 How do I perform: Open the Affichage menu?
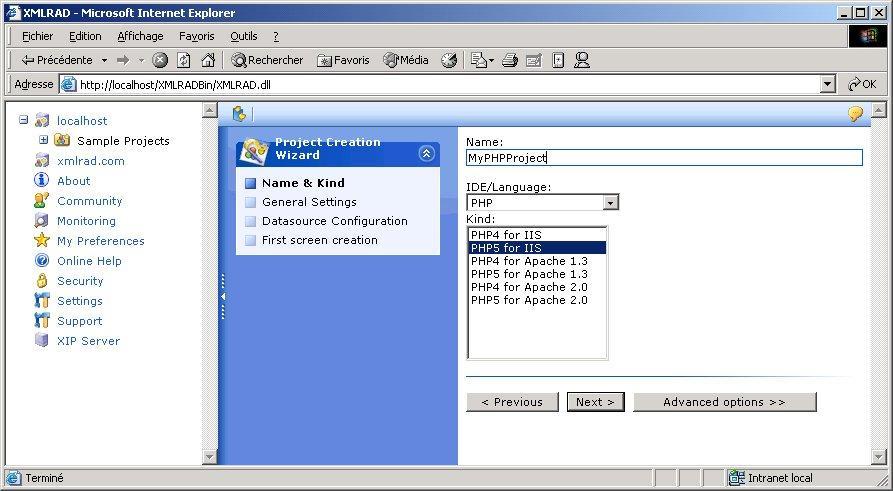[x=140, y=36]
